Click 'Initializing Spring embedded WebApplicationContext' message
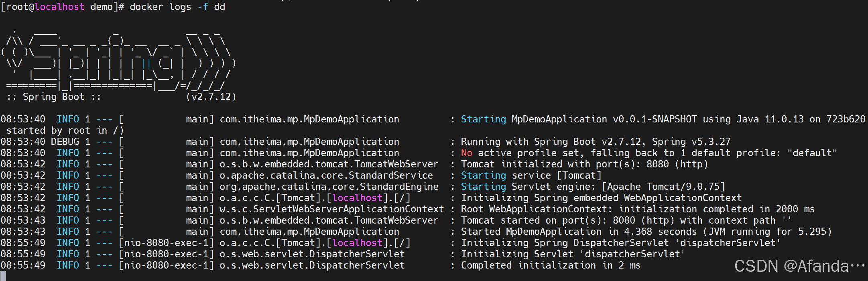The image size is (868, 281). click(601, 198)
